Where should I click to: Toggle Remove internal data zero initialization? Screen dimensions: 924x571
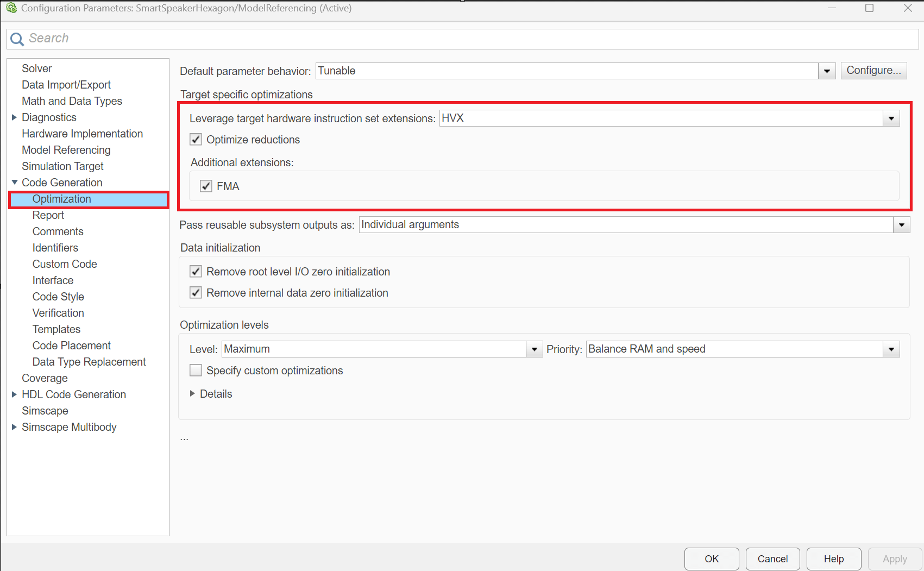[x=196, y=293]
